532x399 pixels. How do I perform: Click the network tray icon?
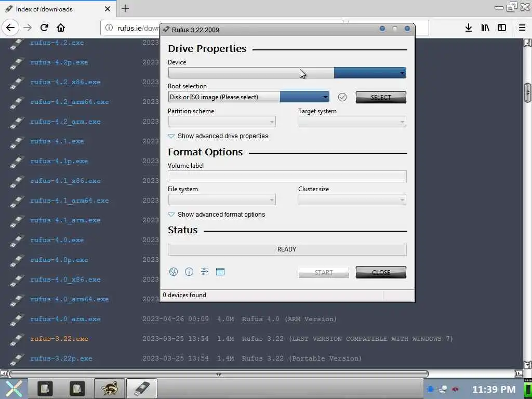pos(443,389)
